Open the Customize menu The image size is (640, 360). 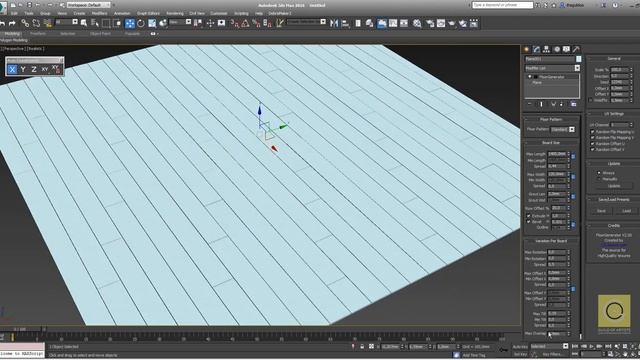218,13
